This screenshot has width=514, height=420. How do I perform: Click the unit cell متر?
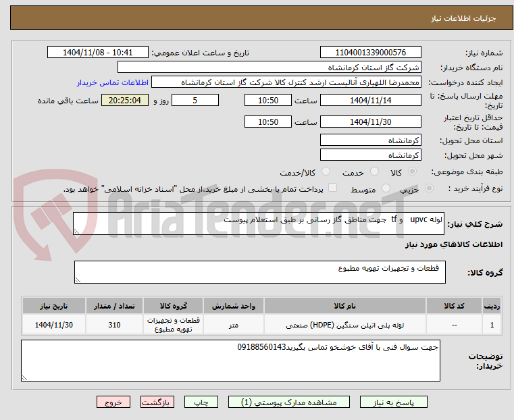coord(234,325)
